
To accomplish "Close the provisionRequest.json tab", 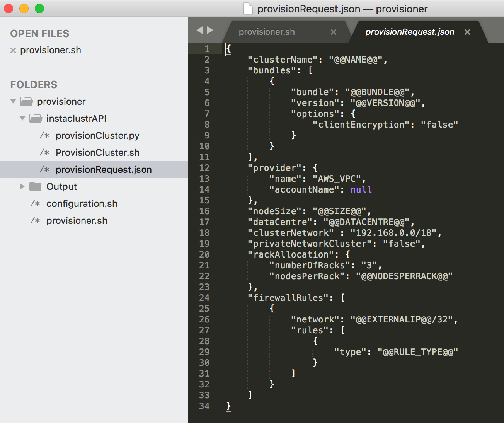I will (467, 32).
